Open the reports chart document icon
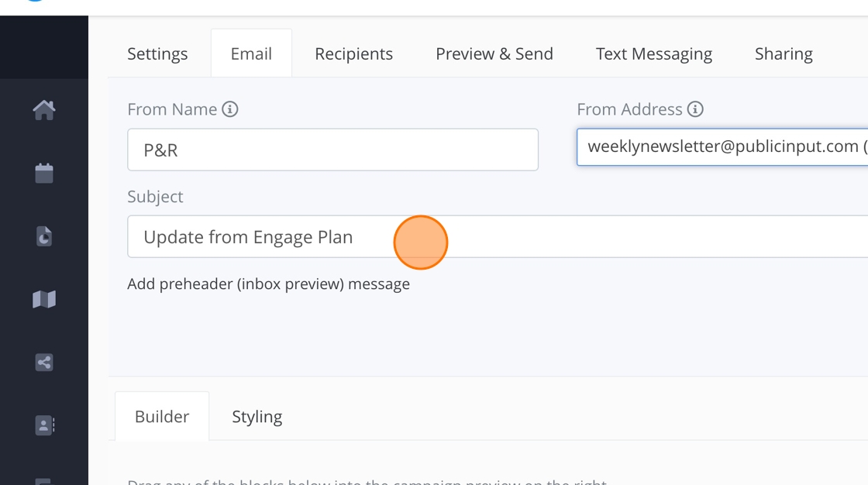 pyautogui.click(x=44, y=236)
